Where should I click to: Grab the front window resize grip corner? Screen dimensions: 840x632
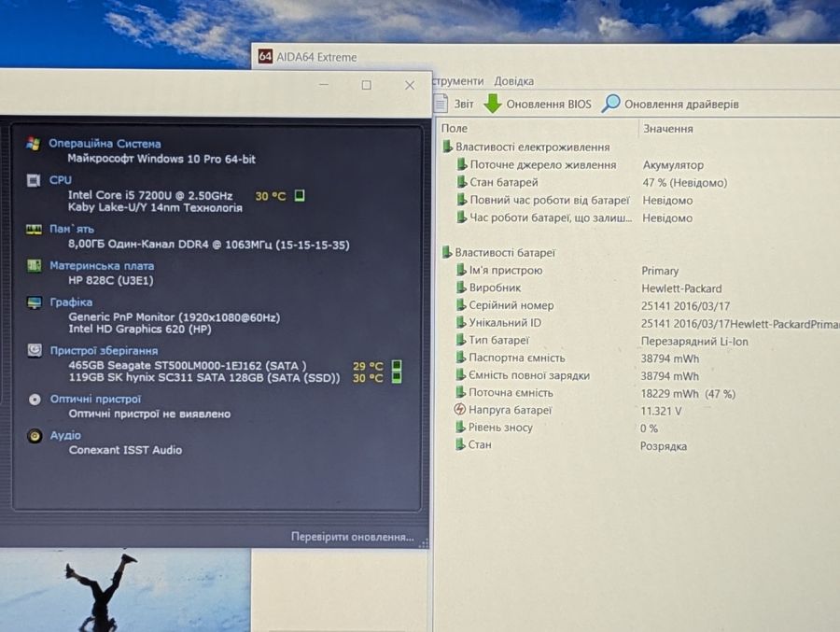point(424,543)
